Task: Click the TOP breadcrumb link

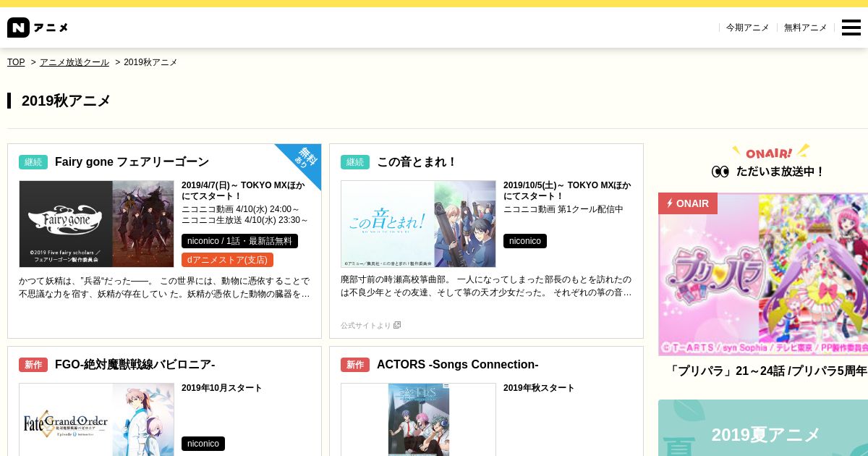Action: (16, 62)
